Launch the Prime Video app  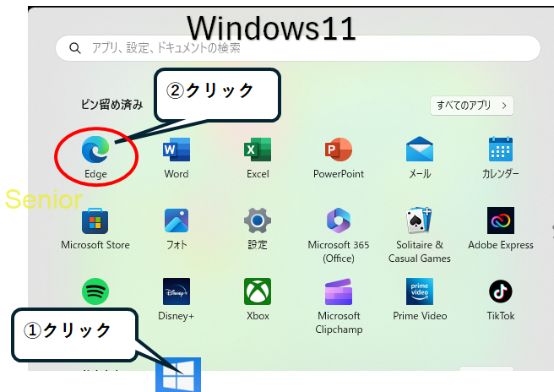(420, 291)
